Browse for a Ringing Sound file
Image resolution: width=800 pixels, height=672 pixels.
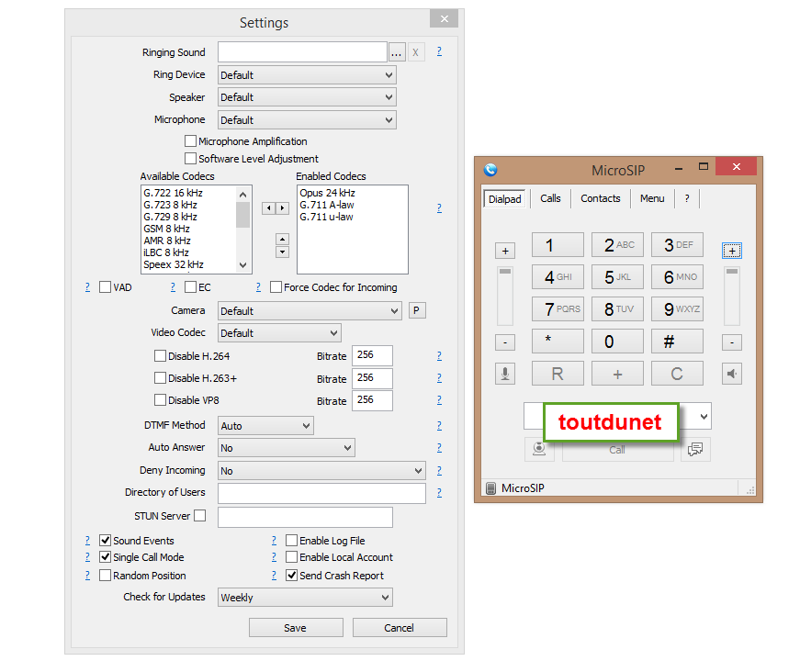(x=396, y=51)
